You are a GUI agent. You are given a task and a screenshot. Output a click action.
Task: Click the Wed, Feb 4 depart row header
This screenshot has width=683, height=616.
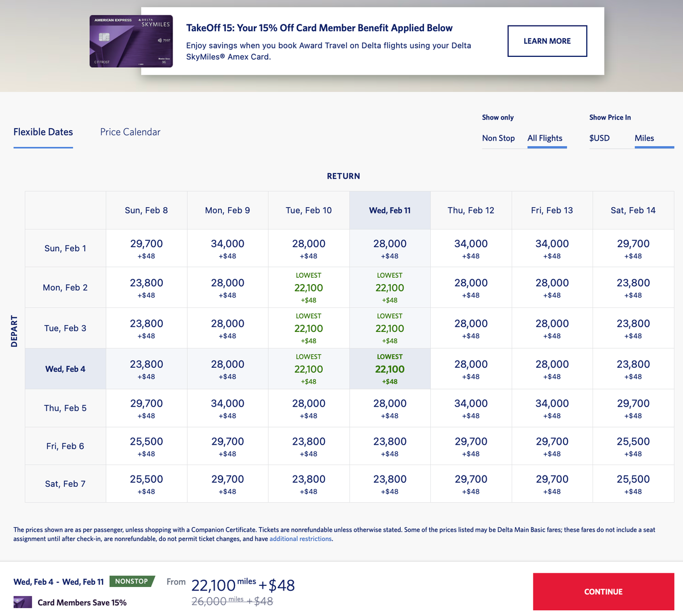(x=65, y=369)
